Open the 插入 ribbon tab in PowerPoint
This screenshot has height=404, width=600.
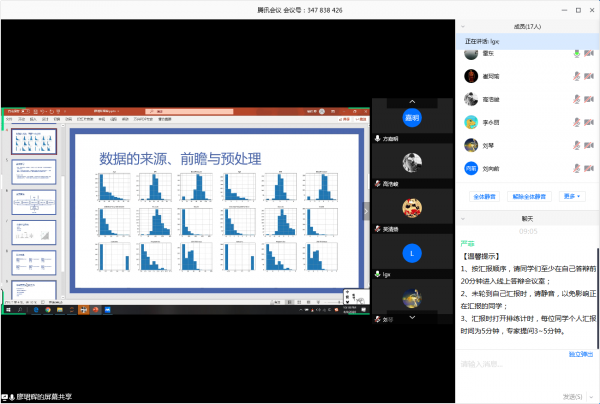(x=33, y=119)
